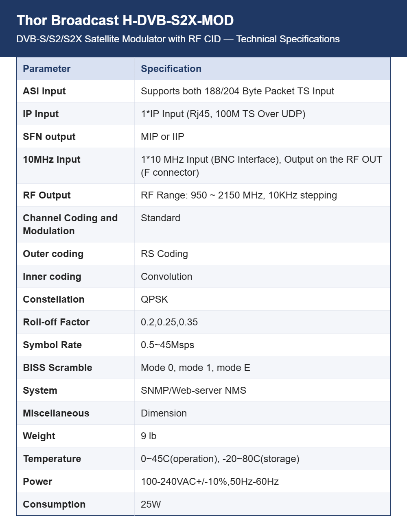The width and height of the screenshot is (407, 532).
Task: Select the BISS Scramble label
Action: click(x=58, y=368)
